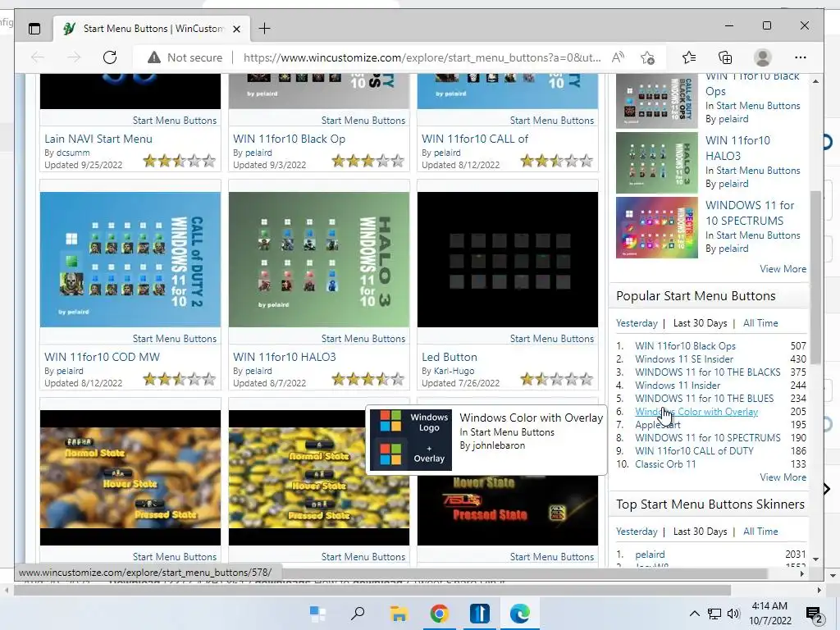Select the Start Menu Buttons WinCustomize tab

pyautogui.click(x=151, y=29)
